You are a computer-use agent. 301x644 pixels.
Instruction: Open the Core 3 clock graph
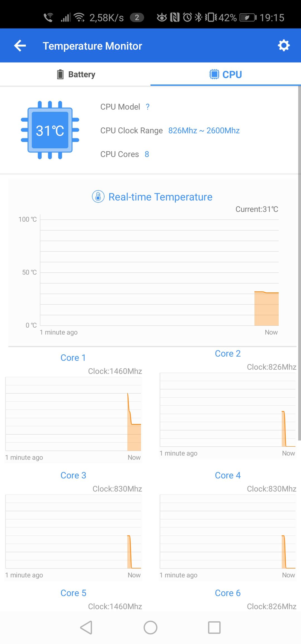[x=73, y=532]
